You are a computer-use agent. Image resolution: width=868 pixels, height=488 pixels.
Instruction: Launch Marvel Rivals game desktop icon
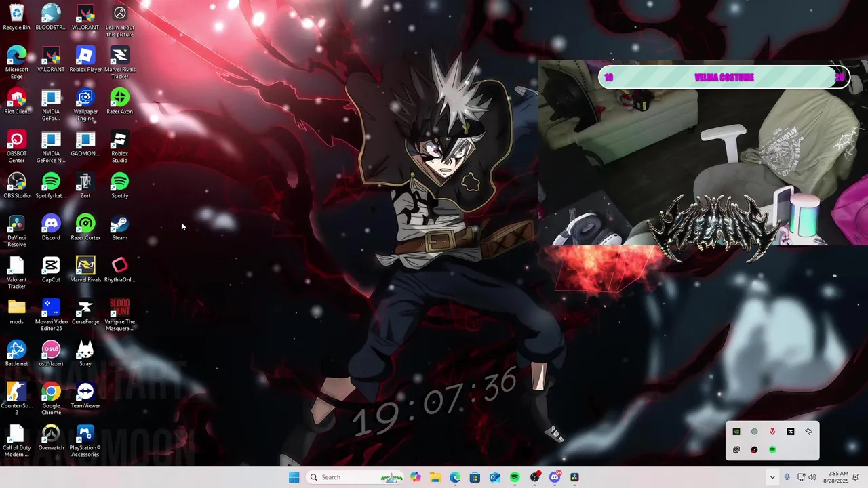pyautogui.click(x=85, y=270)
